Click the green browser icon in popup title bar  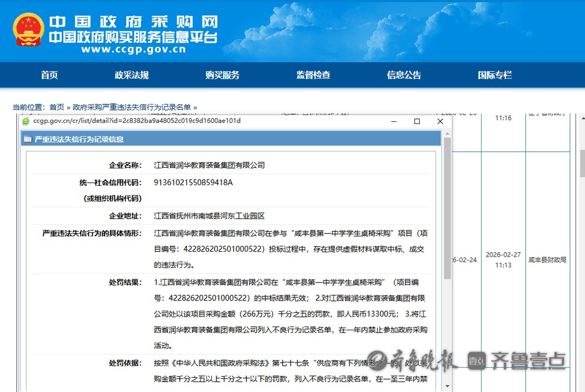(x=25, y=121)
